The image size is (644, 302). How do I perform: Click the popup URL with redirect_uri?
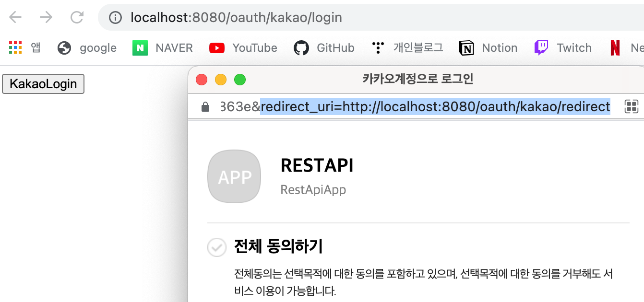coord(415,106)
